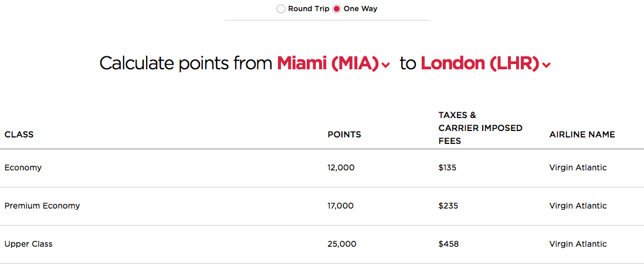Click the 17,000 points value
Image resolution: width=644 pixels, height=272 pixels.
tap(341, 206)
